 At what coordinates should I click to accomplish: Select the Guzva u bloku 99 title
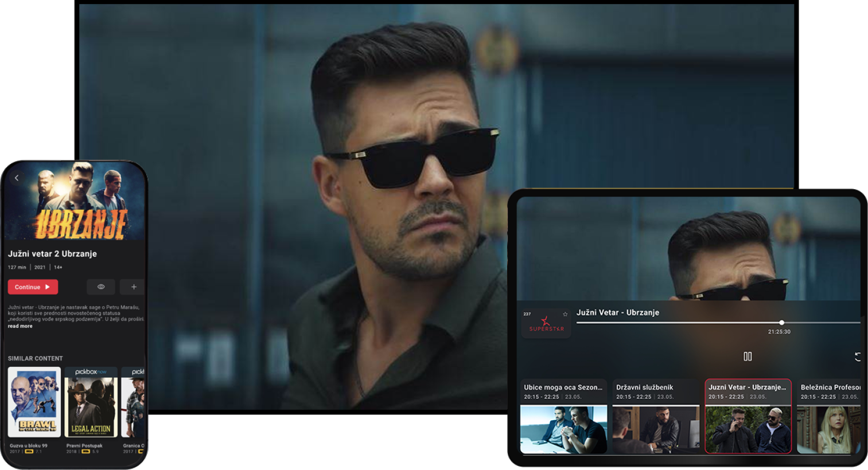29,445
